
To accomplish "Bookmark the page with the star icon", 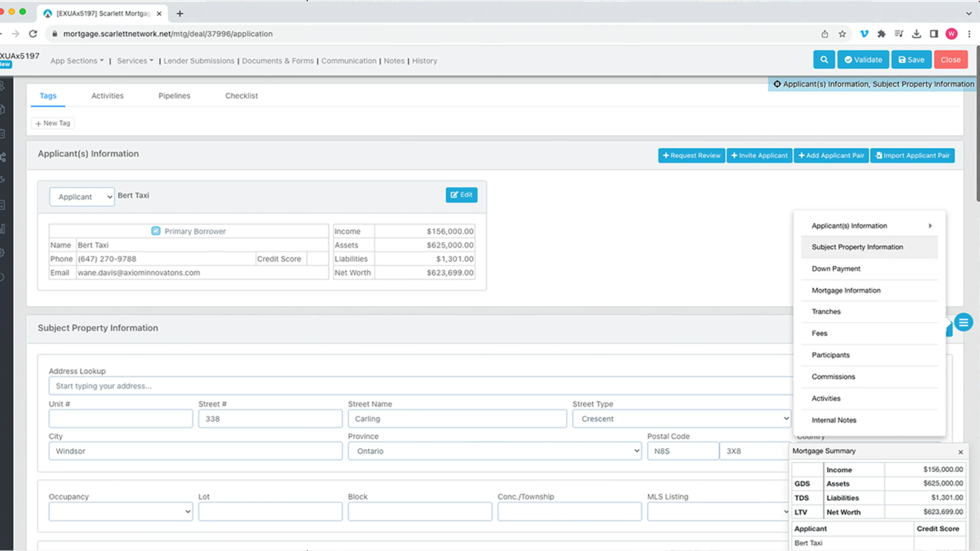I will coord(842,34).
